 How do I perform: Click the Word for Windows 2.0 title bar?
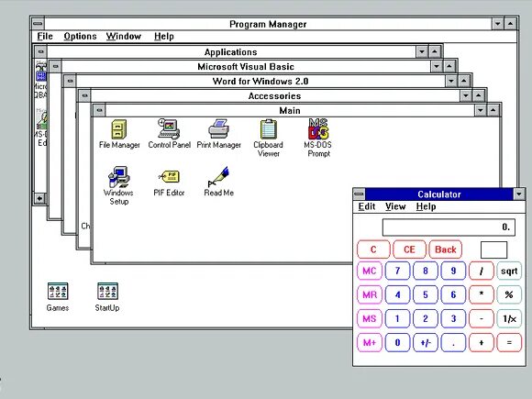tap(260, 81)
